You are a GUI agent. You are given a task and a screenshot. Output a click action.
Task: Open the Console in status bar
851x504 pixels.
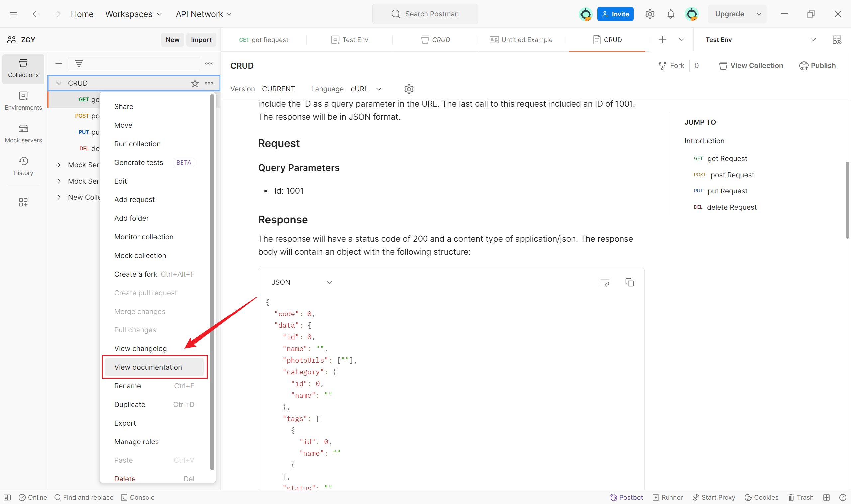click(x=138, y=498)
